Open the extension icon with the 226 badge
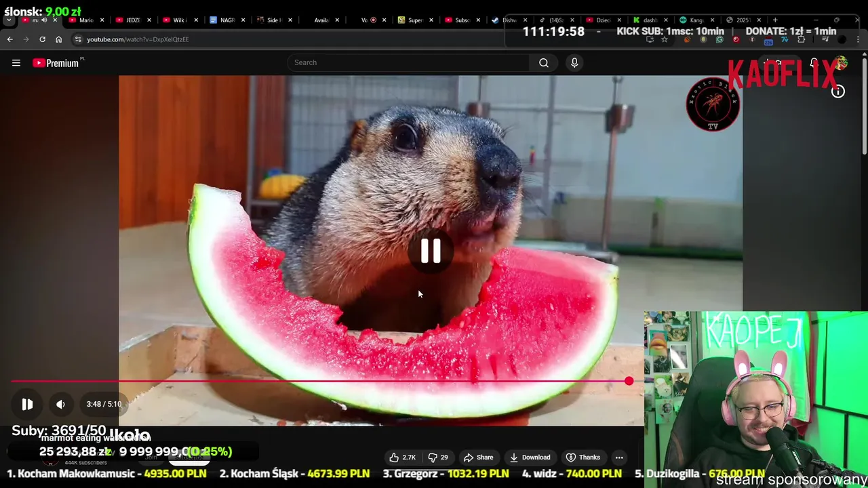This screenshot has height=488, width=868. click(768, 41)
